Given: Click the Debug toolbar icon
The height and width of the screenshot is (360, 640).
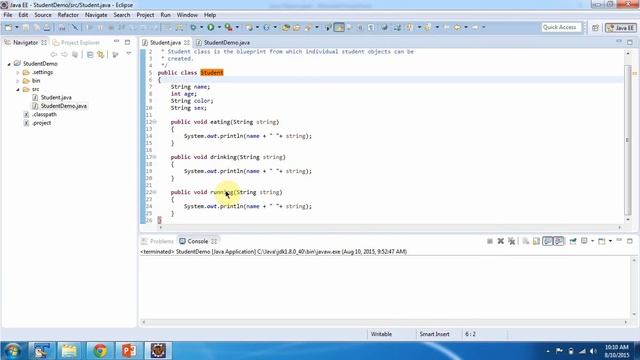Looking at the screenshot, I should click(193, 27).
